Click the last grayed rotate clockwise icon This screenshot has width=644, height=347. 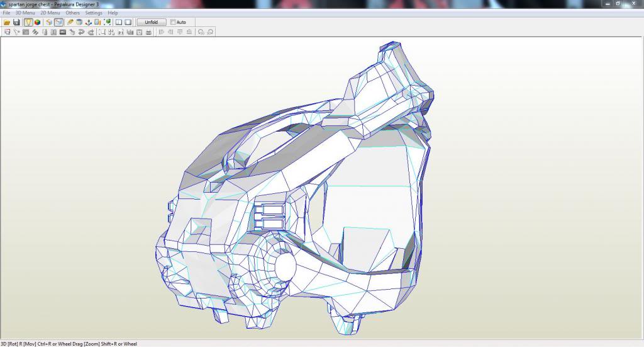pos(210,32)
